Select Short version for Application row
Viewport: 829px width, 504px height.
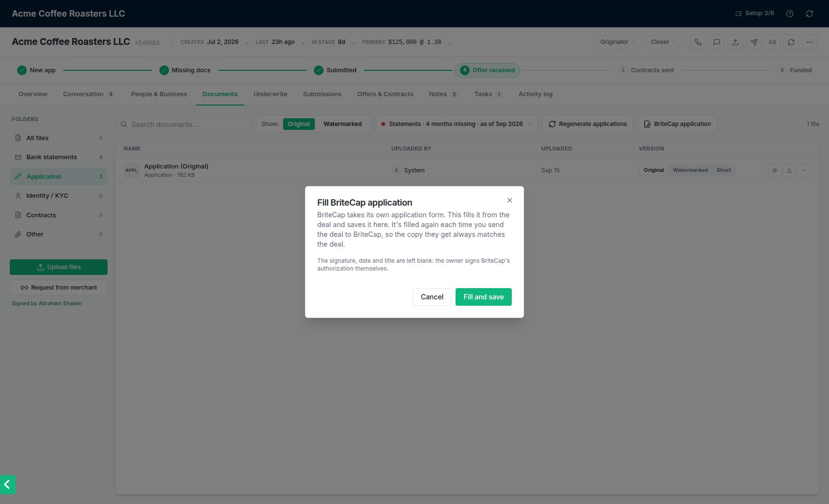[723, 170]
